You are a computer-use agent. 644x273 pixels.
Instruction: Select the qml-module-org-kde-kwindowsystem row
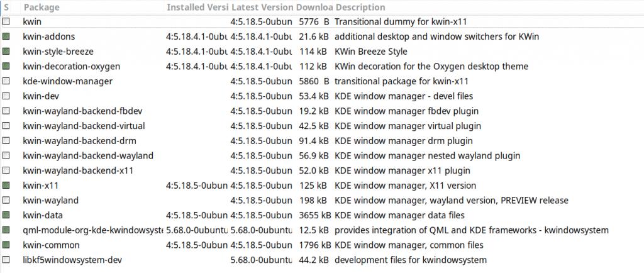[92, 230]
